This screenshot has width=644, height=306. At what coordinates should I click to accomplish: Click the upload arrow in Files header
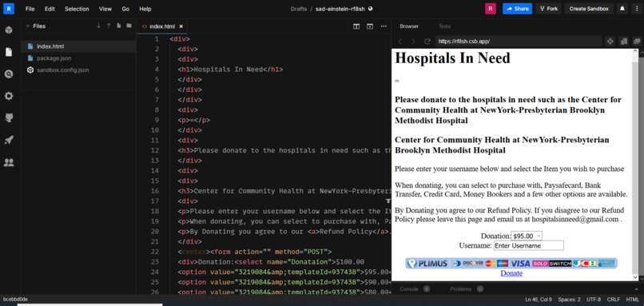109,26
